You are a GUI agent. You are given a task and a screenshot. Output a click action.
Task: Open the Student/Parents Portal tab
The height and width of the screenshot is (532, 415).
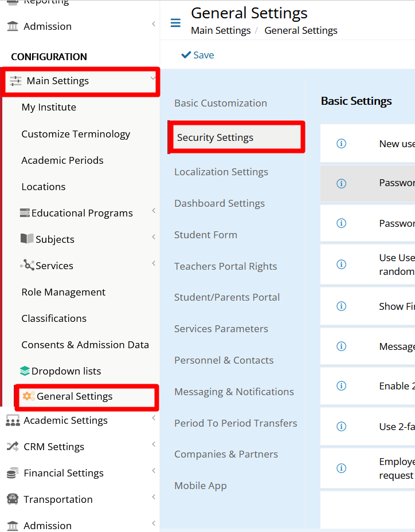pyautogui.click(x=227, y=297)
